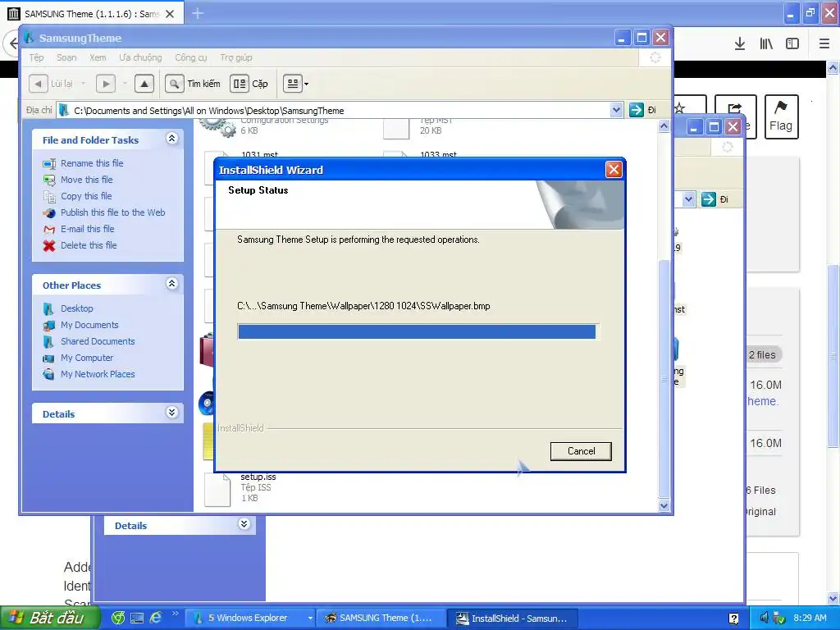
Task: Open the Công cụ menu
Action: pyautogui.click(x=190, y=57)
